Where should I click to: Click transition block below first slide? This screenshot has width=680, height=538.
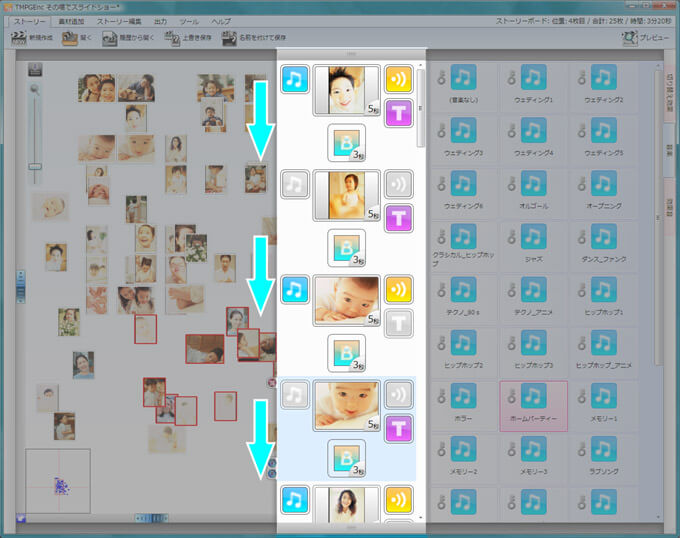(346, 143)
